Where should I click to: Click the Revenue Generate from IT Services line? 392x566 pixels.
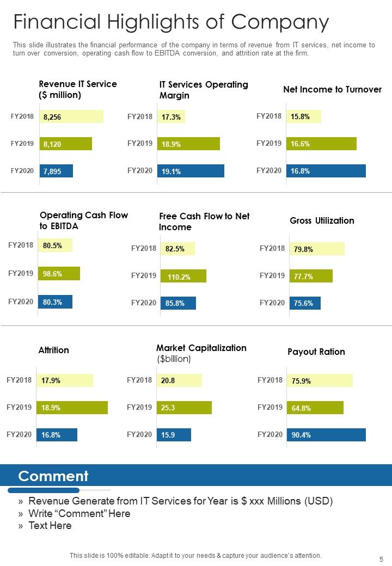(180, 501)
